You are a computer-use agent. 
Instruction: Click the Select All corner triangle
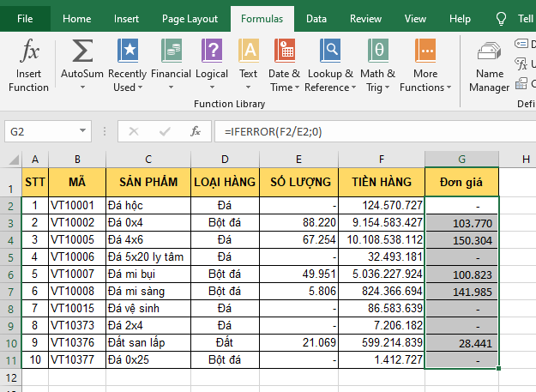[x=11, y=159]
